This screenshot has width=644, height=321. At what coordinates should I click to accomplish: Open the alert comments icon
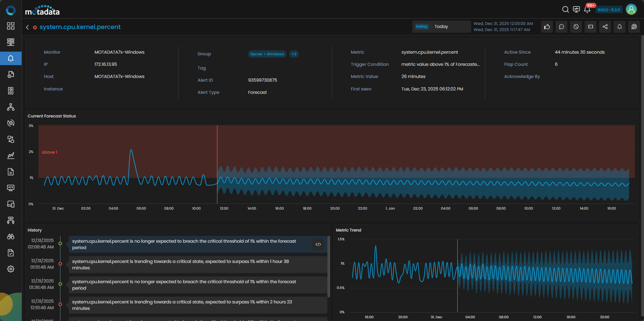[561, 27]
